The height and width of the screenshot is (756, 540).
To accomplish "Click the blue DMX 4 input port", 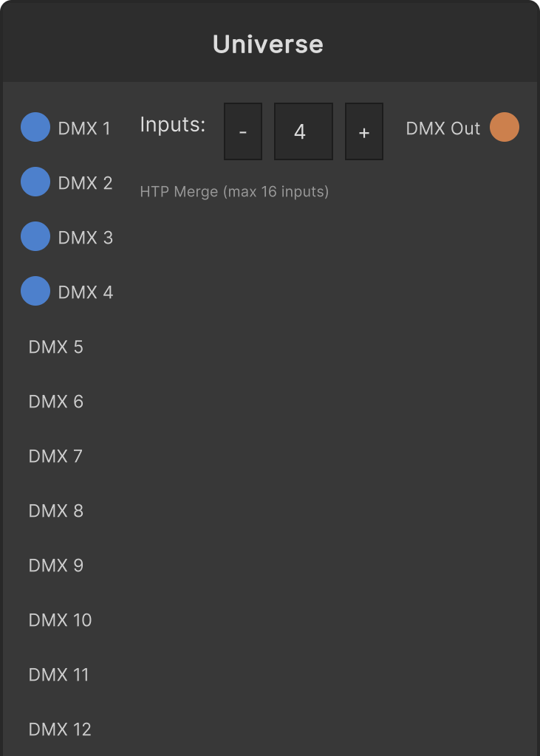I will pyautogui.click(x=35, y=291).
